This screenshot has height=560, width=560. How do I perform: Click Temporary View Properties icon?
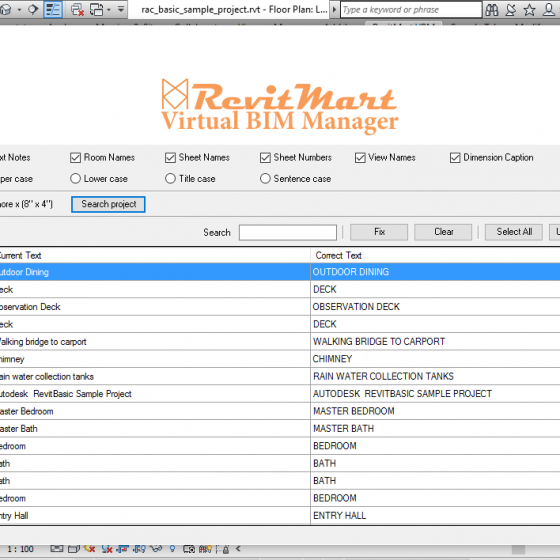pyautogui.click(x=189, y=549)
